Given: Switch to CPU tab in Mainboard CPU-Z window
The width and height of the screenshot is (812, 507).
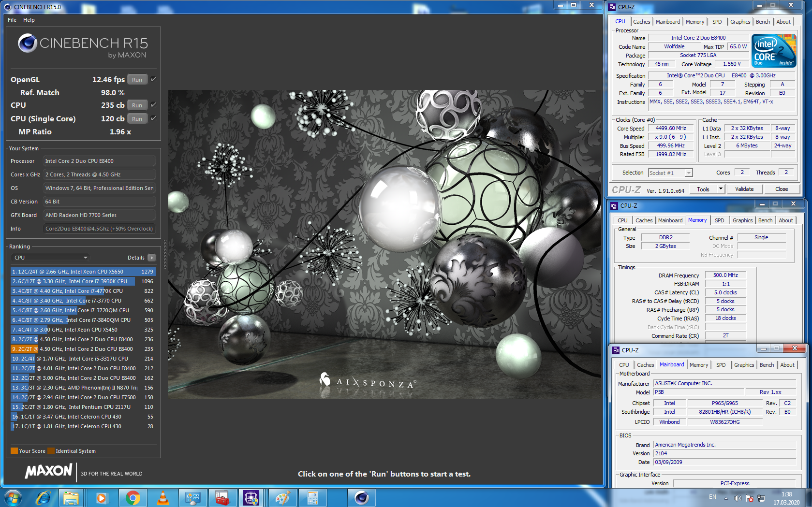Looking at the screenshot, I should [x=624, y=365].
